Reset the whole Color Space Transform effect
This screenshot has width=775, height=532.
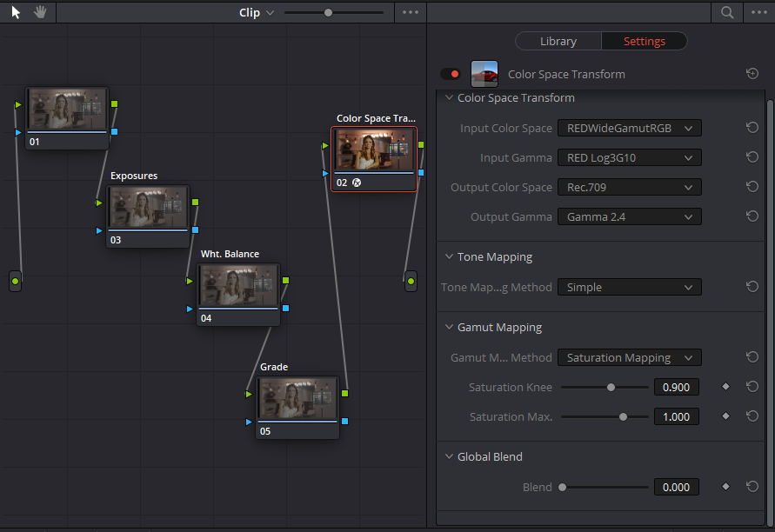pyautogui.click(x=752, y=74)
